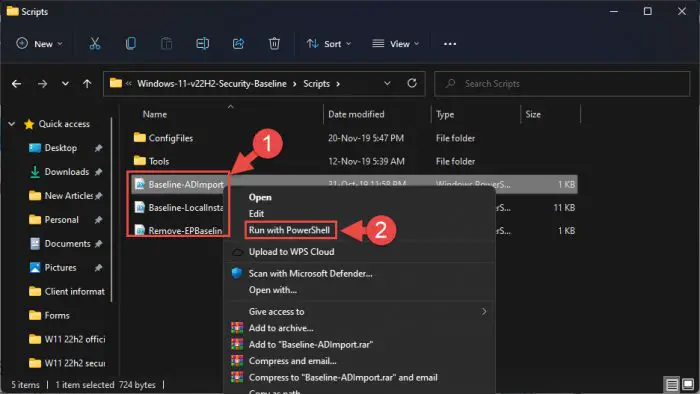Choose Open from context menu
This screenshot has height=394, width=700.
tap(260, 197)
